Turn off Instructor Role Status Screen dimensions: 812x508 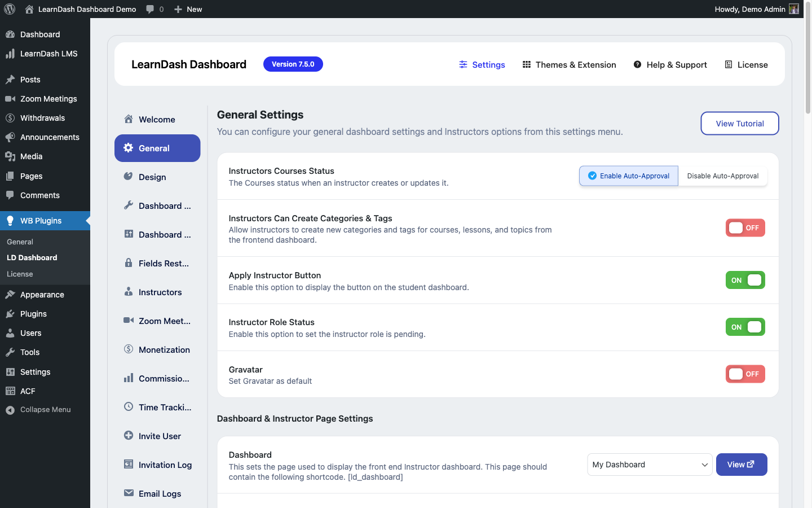click(x=745, y=327)
